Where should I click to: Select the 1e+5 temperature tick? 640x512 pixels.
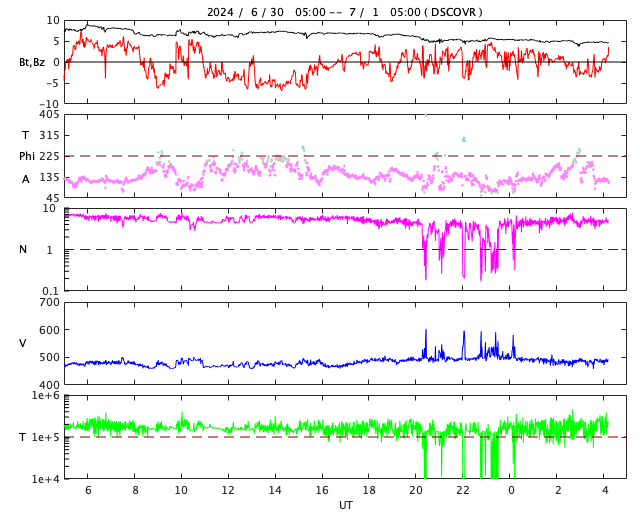click(46, 437)
